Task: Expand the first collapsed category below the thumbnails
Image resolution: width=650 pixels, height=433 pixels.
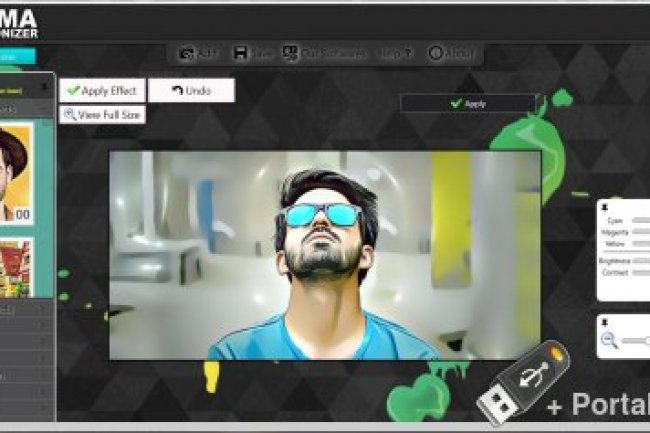Action: (x=27, y=310)
